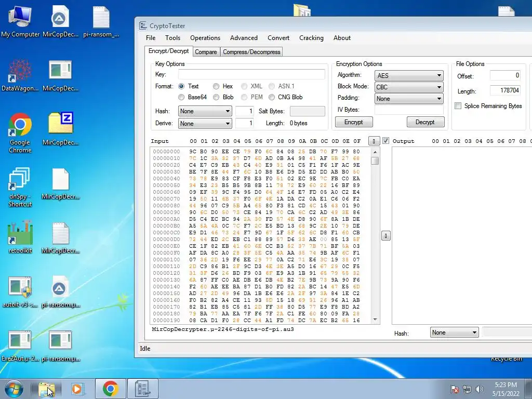The height and width of the screenshot is (399, 532).
Task: Open MirCopDec AutoIt script icon beside My Computer
Action: pyautogui.click(x=60, y=21)
